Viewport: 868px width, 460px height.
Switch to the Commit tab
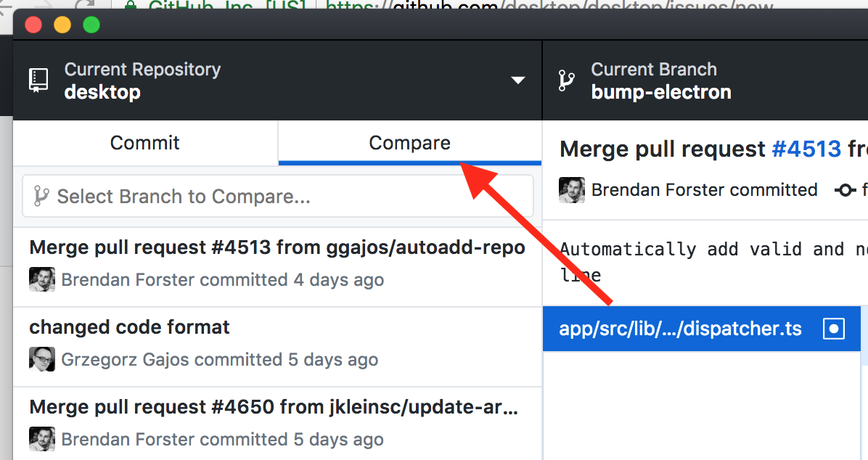(x=144, y=143)
